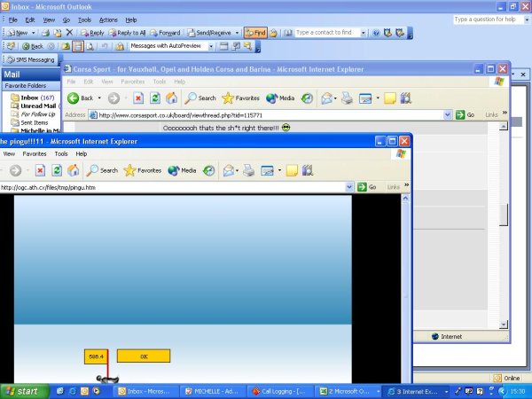This screenshot has width=532, height=399.
Task: Open Outlook File menu
Action: 13,20
